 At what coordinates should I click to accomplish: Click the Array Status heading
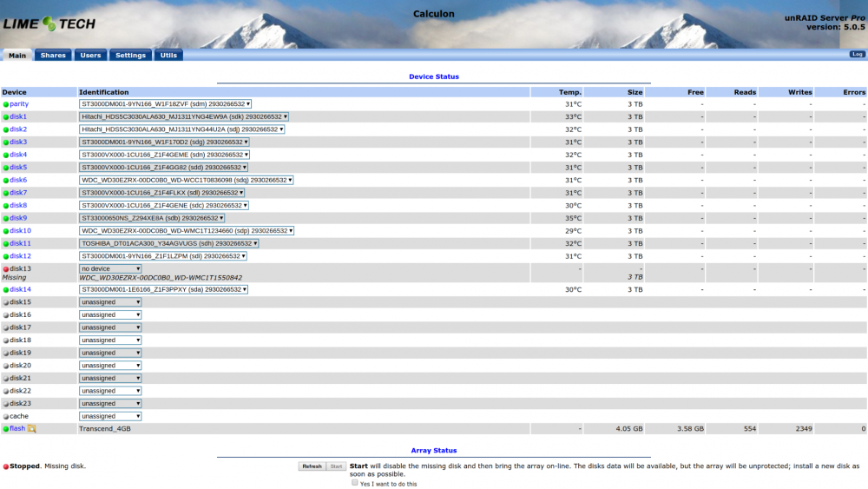click(x=433, y=451)
